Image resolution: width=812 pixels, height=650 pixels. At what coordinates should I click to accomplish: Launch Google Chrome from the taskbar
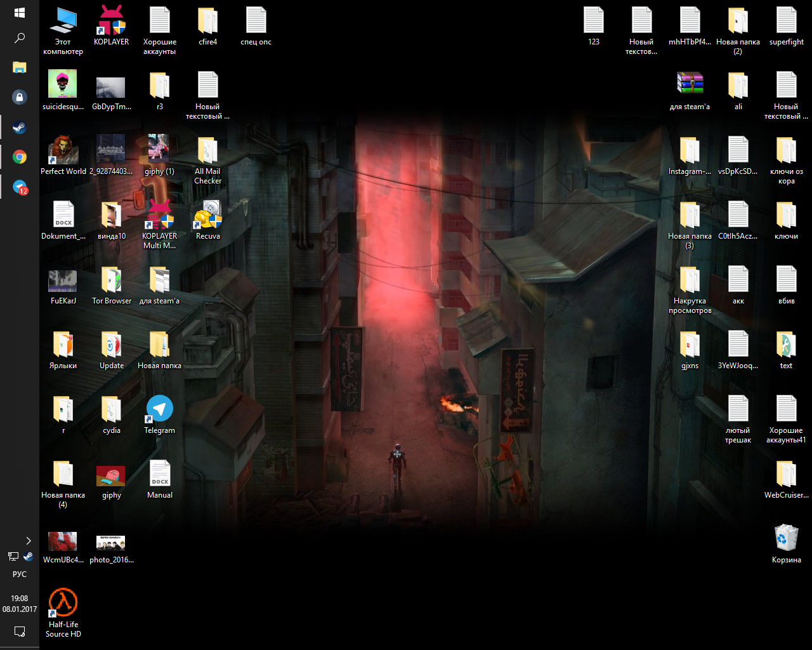20,157
